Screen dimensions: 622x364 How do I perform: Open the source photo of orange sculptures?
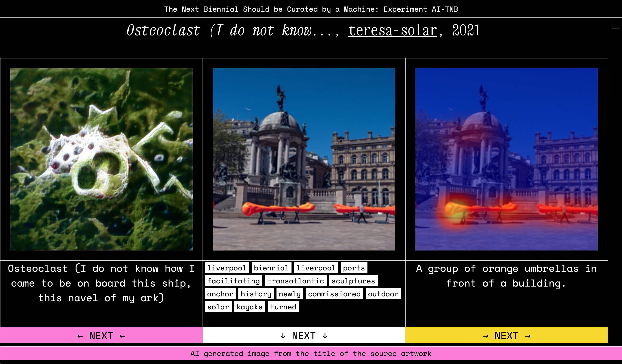coord(304,159)
